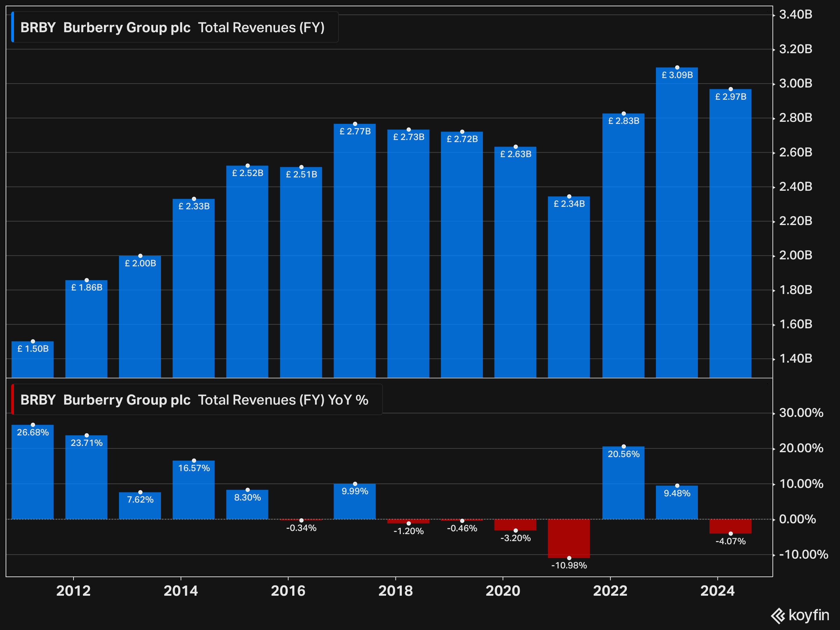
Task: Select the £ 3.09B revenue label
Action: tap(678, 75)
